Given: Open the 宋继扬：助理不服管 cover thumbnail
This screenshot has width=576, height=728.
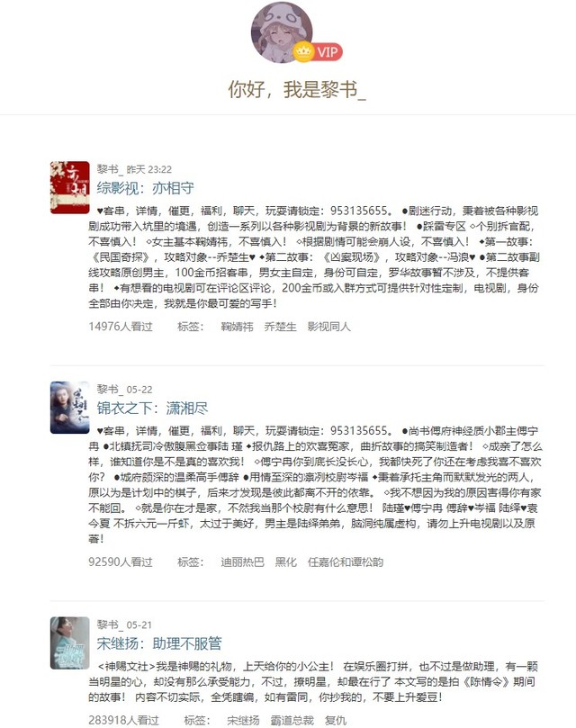Looking at the screenshot, I should [69, 643].
